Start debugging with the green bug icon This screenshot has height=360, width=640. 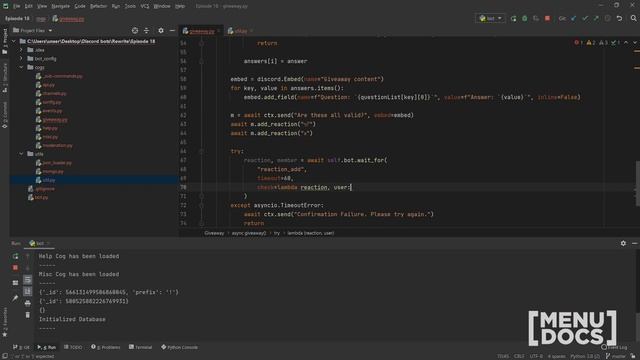pyautogui.click(x=524, y=18)
